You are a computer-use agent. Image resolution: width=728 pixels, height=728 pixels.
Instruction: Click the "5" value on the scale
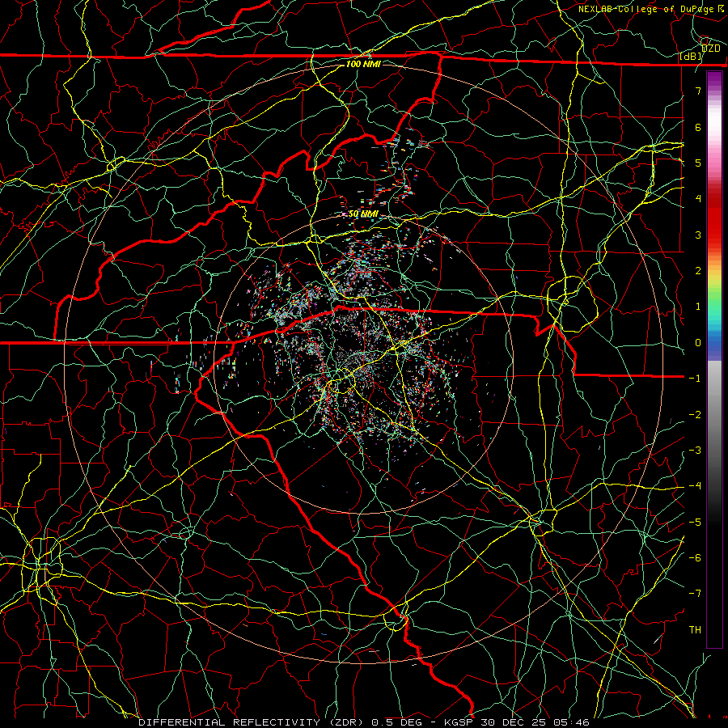(x=698, y=163)
